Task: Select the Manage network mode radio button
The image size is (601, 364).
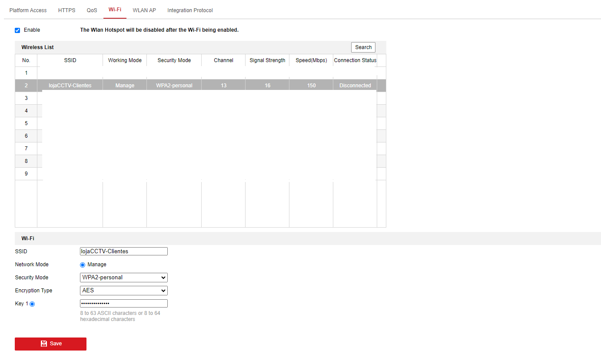Action: click(x=83, y=265)
